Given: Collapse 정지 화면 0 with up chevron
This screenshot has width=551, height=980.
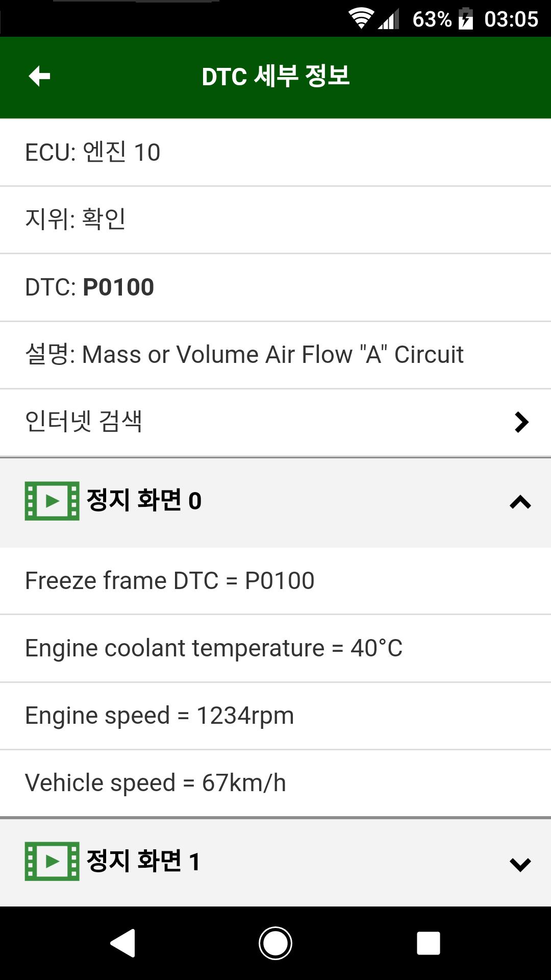Looking at the screenshot, I should click(520, 502).
